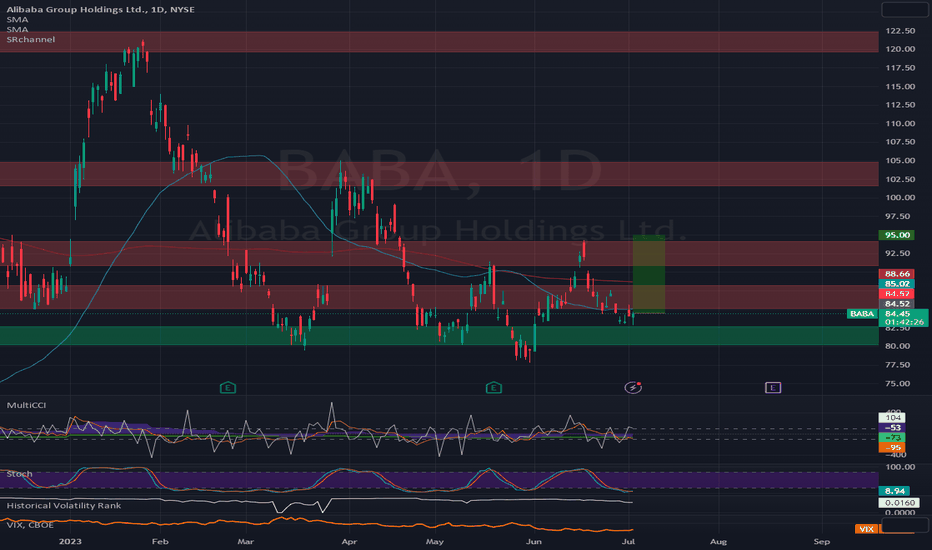Select the MultiCCI indicator legend
Viewport: 932px width, 550px height.
pos(26,405)
